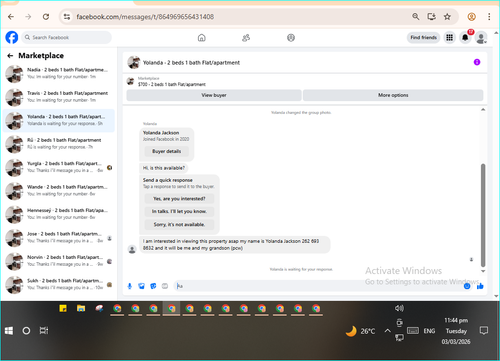
Task: Open Rü's conversation in the list
Action: tap(59, 144)
